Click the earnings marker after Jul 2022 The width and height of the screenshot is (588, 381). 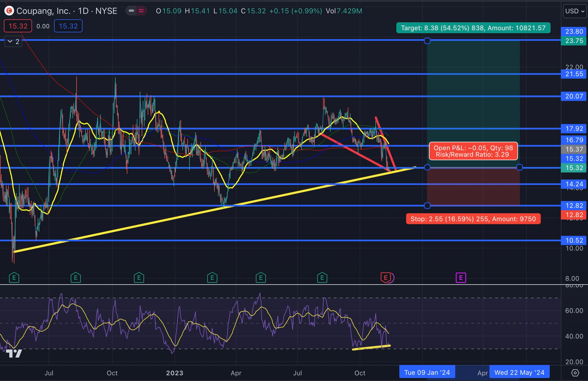(76, 278)
